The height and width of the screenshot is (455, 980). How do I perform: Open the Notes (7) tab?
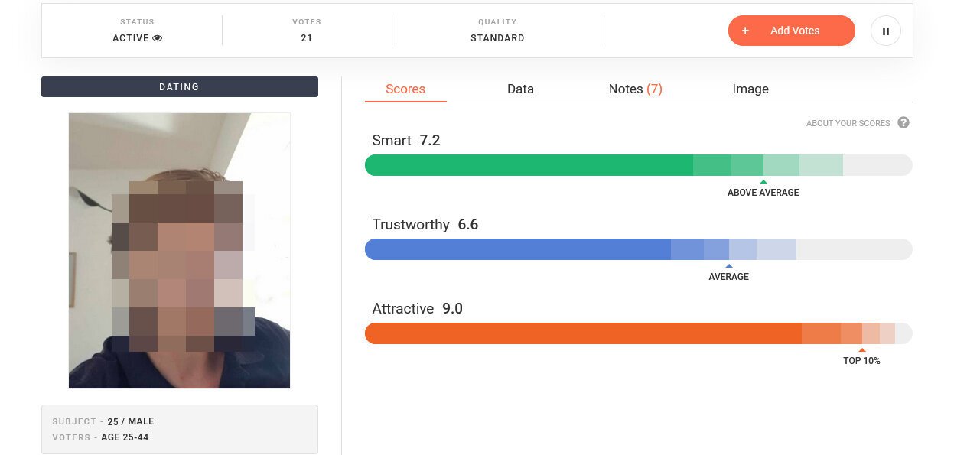point(635,89)
